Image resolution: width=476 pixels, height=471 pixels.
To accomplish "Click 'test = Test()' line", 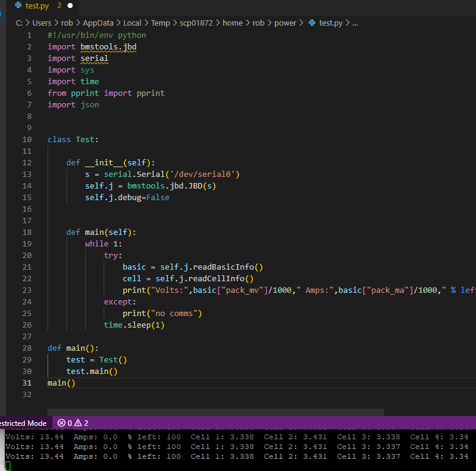I will tap(96, 360).
